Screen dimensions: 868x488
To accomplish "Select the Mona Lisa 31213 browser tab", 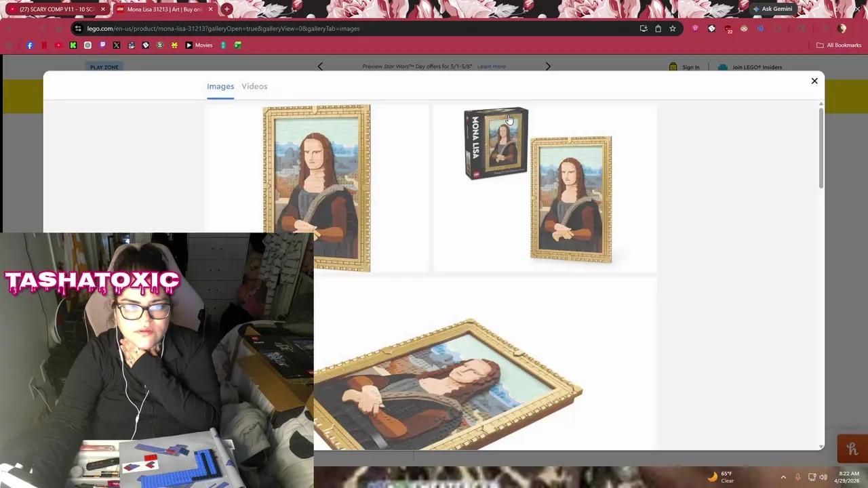I will point(164,9).
